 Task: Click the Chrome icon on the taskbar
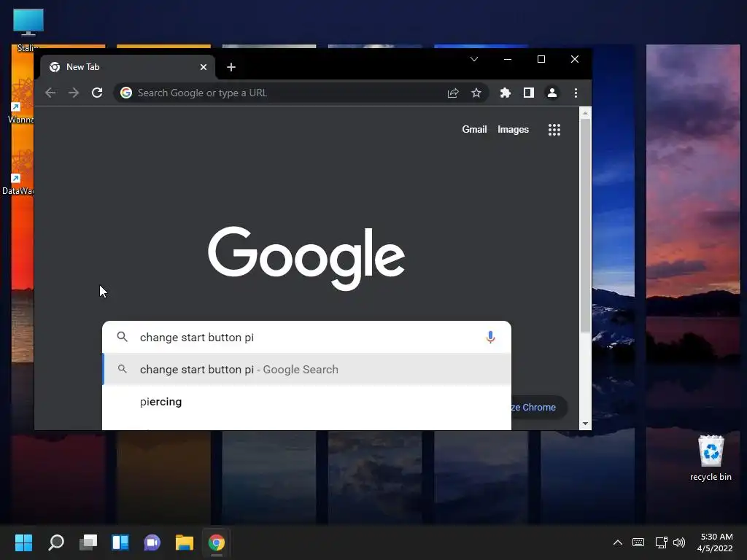coord(216,542)
